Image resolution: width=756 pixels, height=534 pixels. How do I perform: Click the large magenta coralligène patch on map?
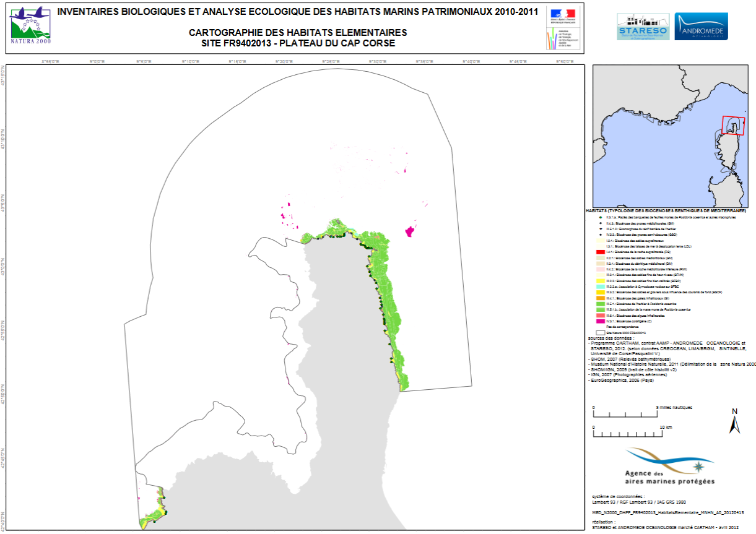(409, 231)
